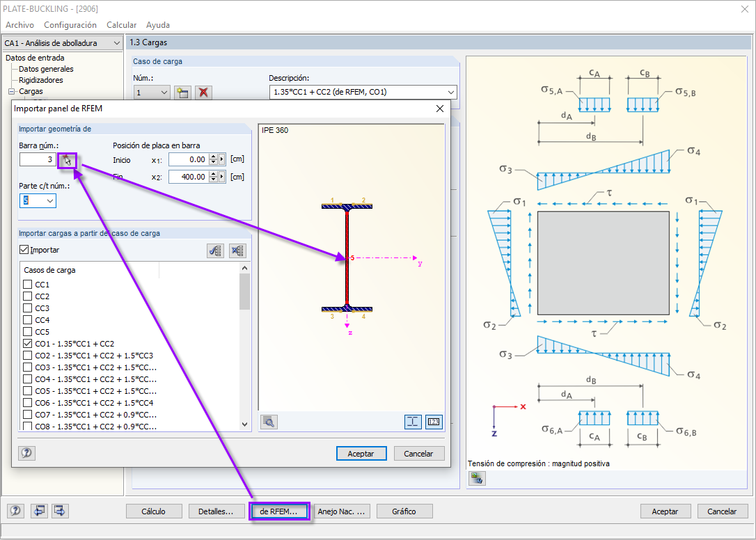This screenshot has height=540, width=756.
Task: Click the load case list scrollbar thumb
Action: coord(244,292)
